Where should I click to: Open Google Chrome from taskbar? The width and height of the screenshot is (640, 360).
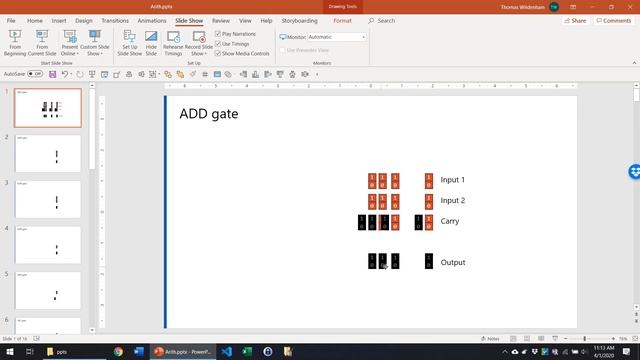118,351
